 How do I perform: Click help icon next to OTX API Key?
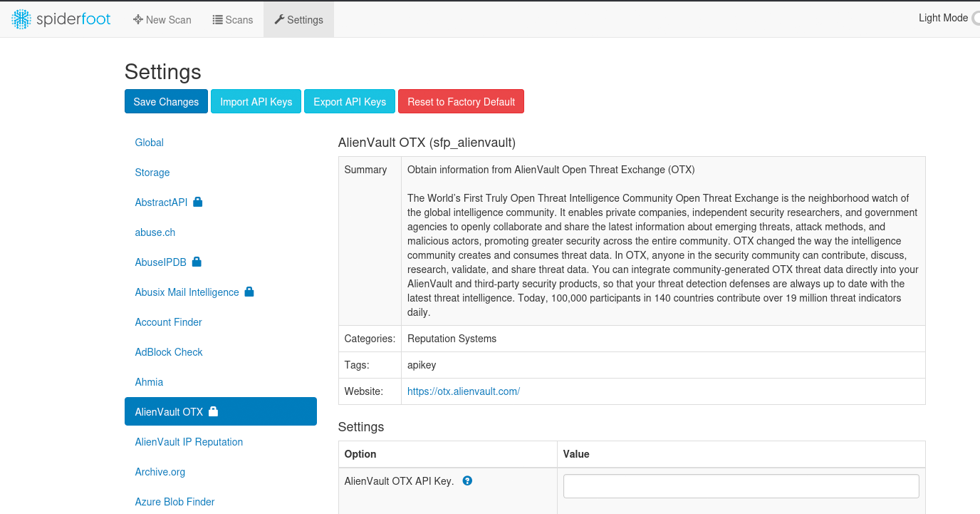point(467,480)
